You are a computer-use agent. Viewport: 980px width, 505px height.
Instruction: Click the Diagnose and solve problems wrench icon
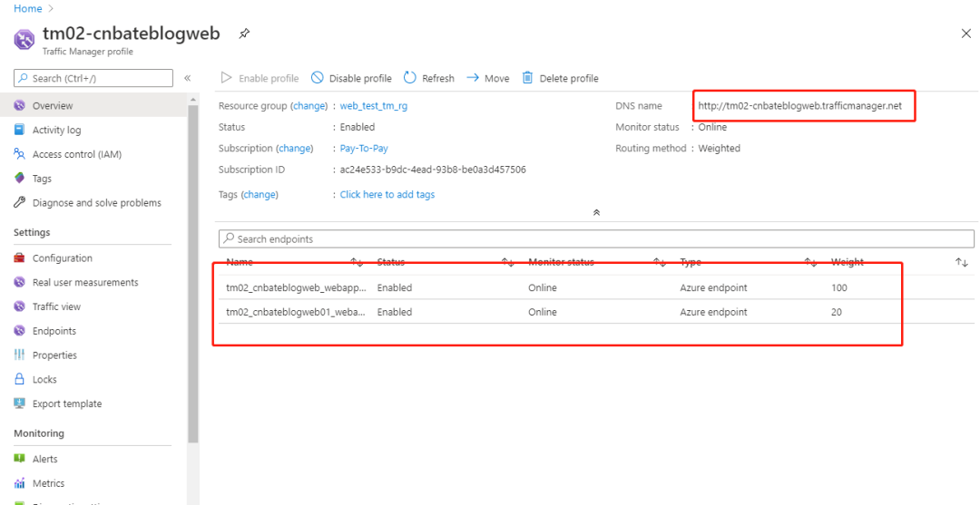tap(19, 203)
